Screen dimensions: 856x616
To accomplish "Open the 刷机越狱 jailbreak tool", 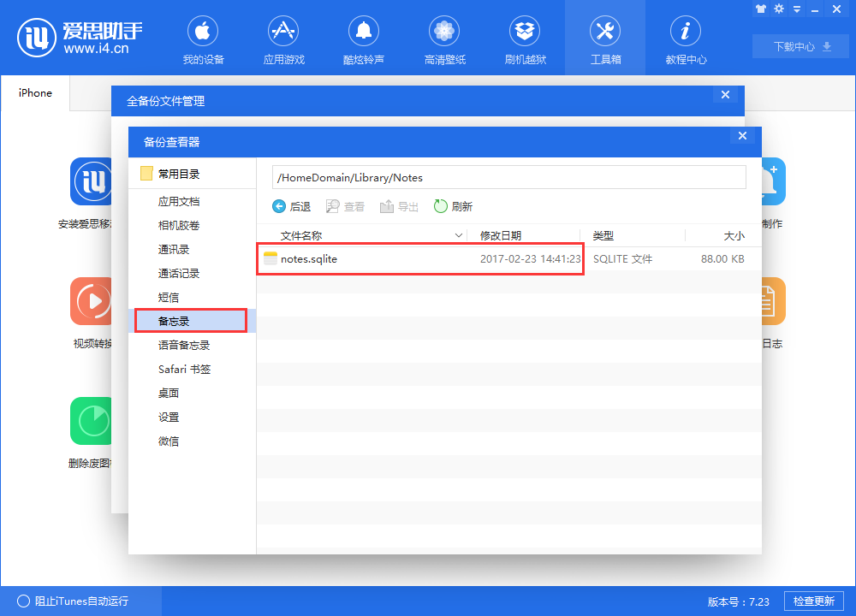I will [525, 38].
